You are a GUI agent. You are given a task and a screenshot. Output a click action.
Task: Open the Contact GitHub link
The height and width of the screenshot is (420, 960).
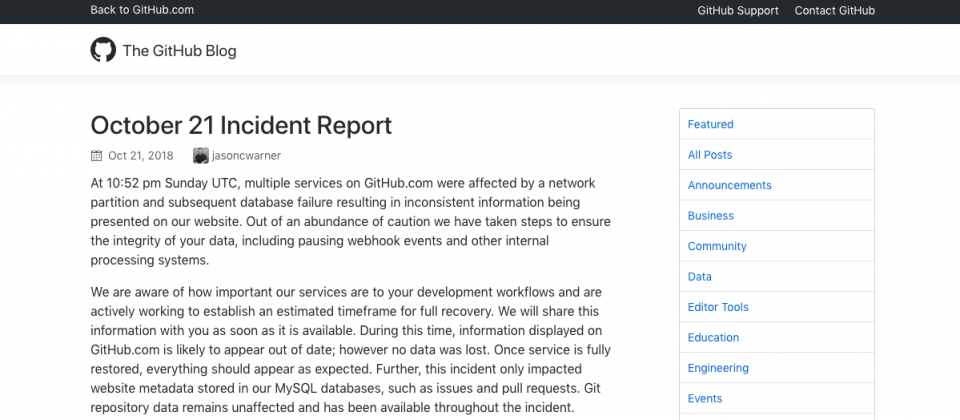[834, 10]
